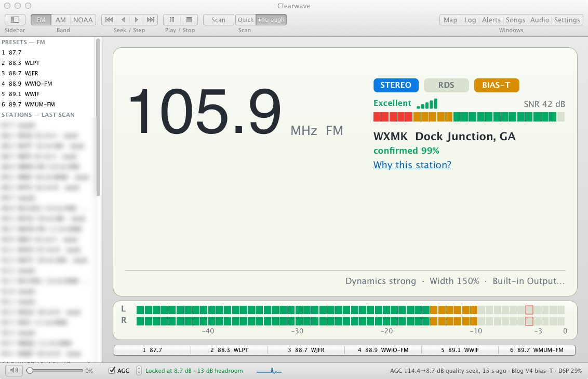Click the AGC stepper arrows
The width and height of the screenshot is (588, 379).
coord(139,370)
